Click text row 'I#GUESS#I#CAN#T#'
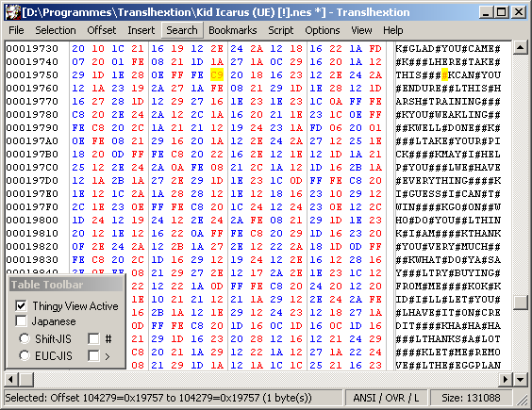This screenshot has width=532, height=410. pyautogui.click(x=448, y=193)
